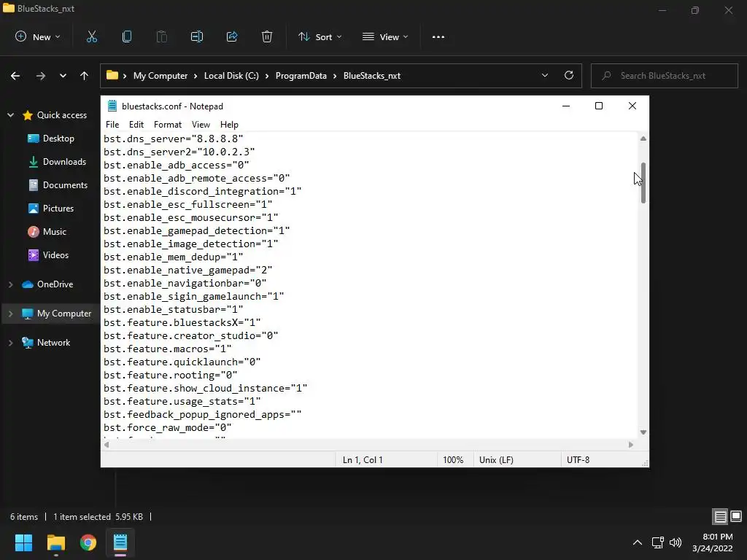This screenshot has height=560, width=747.
Task: Show hidden system tray icons
Action: pos(638,542)
